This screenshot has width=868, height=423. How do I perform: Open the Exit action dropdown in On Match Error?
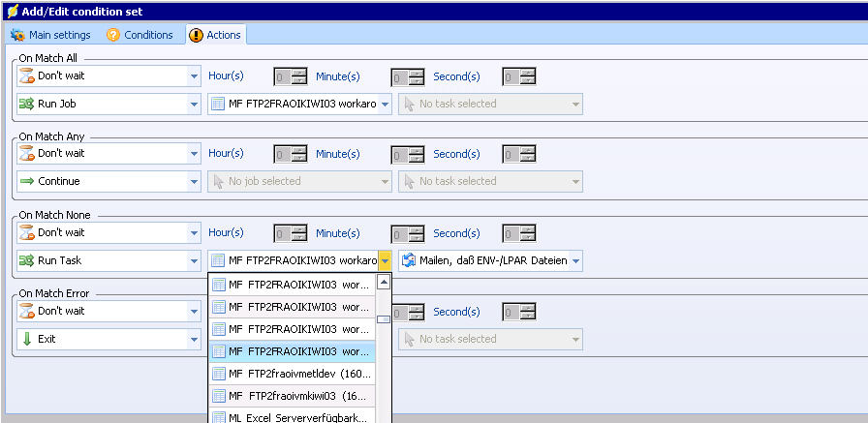pyautogui.click(x=192, y=339)
